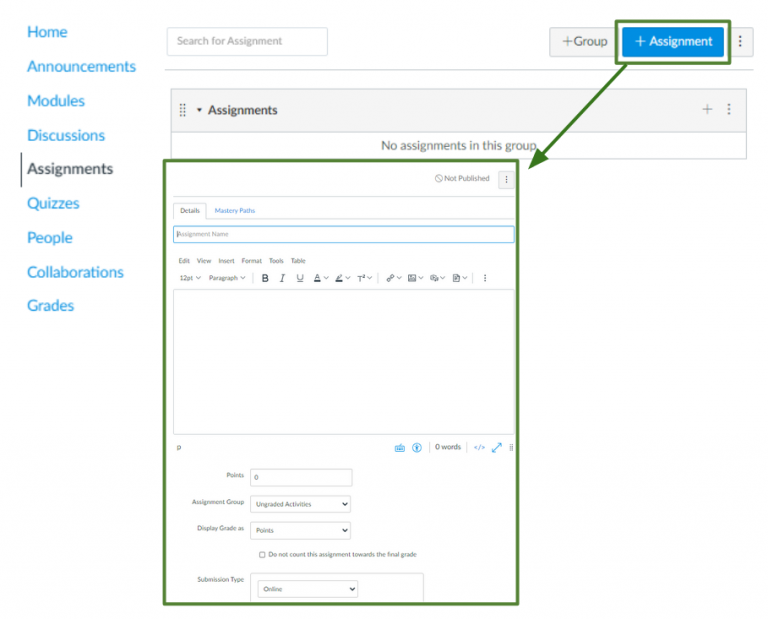Image resolution: width=768 pixels, height=619 pixels.
Task: Click the background highlight color icon
Action: 338,278
